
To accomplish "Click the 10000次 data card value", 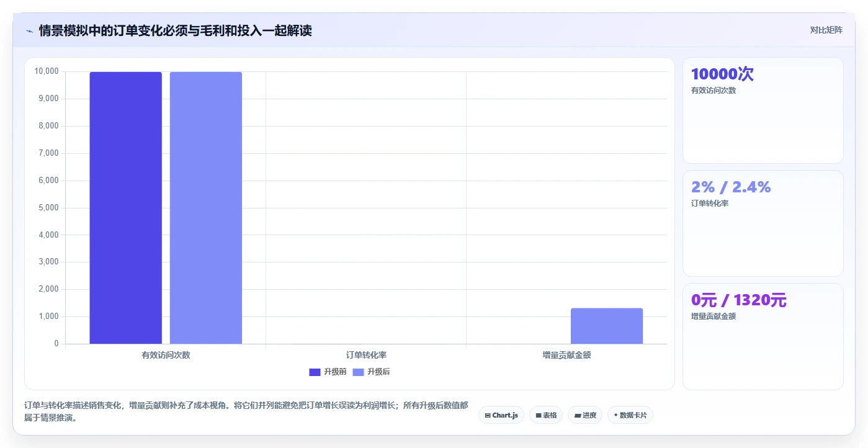I will pyautogui.click(x=722, y=74).
